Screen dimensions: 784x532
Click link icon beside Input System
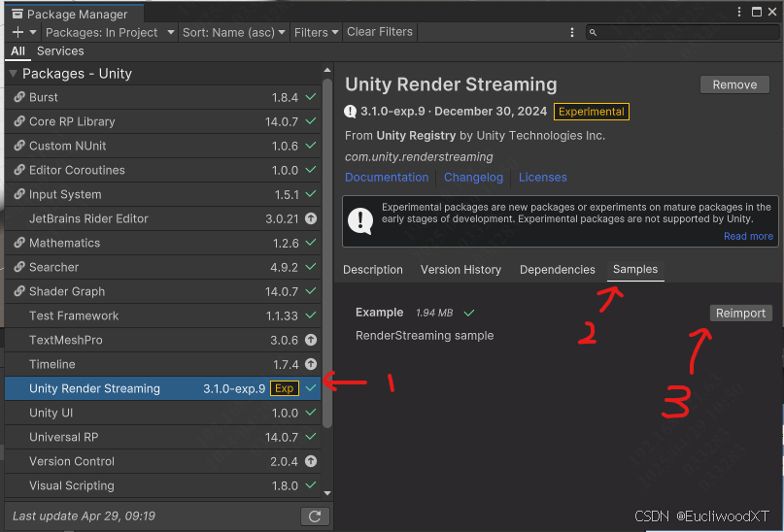coord(19,194)
